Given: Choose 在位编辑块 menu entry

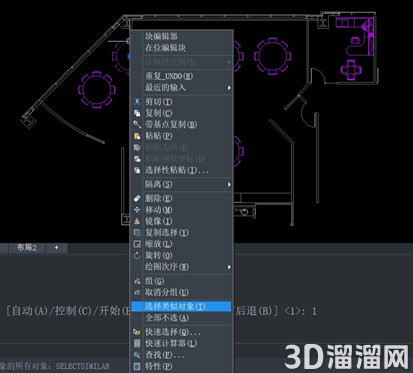Looking at the screenshot, I should [x=165, y=48].
